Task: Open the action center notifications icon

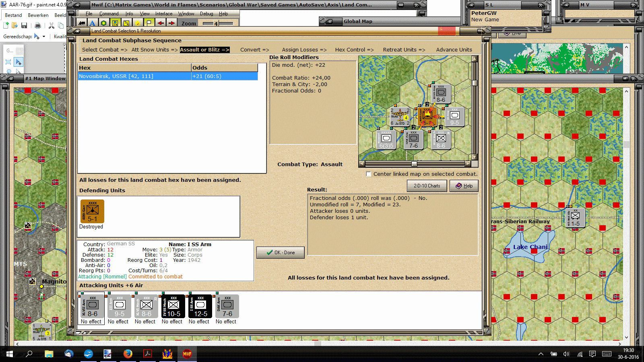Action: click(592, 354)
